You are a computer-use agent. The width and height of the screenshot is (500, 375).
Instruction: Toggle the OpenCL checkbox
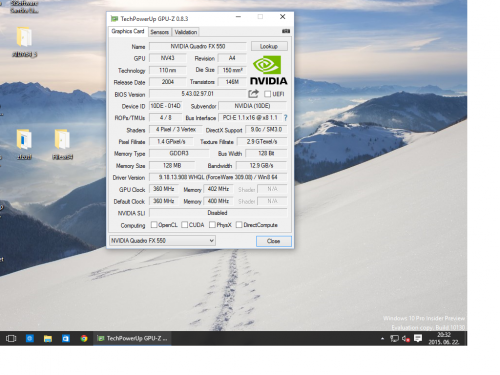point(154,225)
